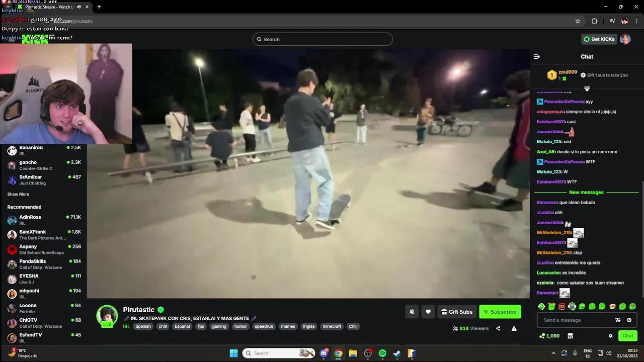Open the profile avatar menu at top right
This screenshot has height=362, width=644.
pos(625,39)
